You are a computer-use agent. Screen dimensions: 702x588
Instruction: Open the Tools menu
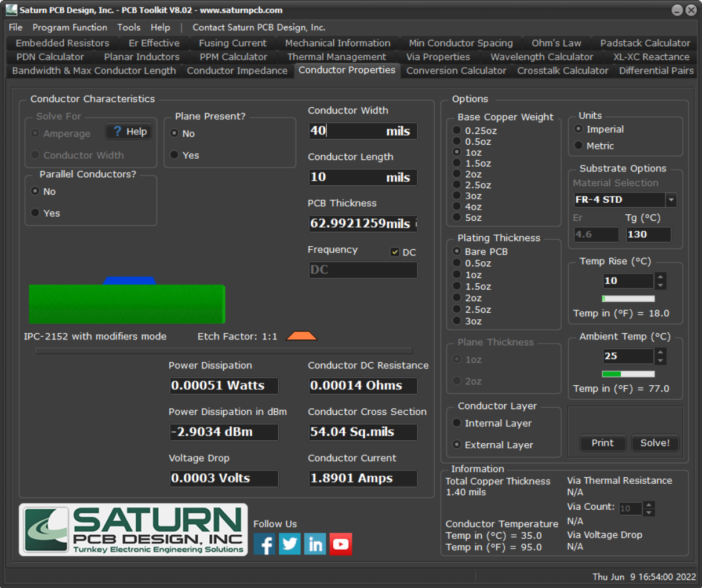click(x=129, y=27)
